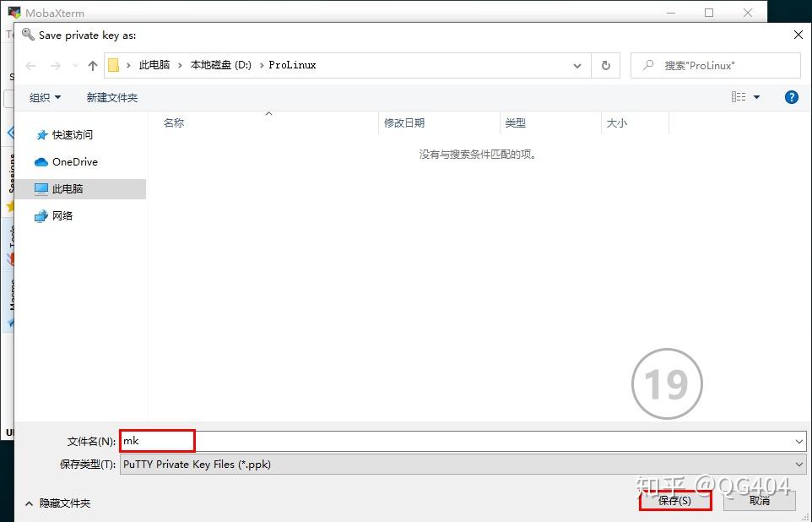Select 快速访问 in the navigation pane

(72, 135)
